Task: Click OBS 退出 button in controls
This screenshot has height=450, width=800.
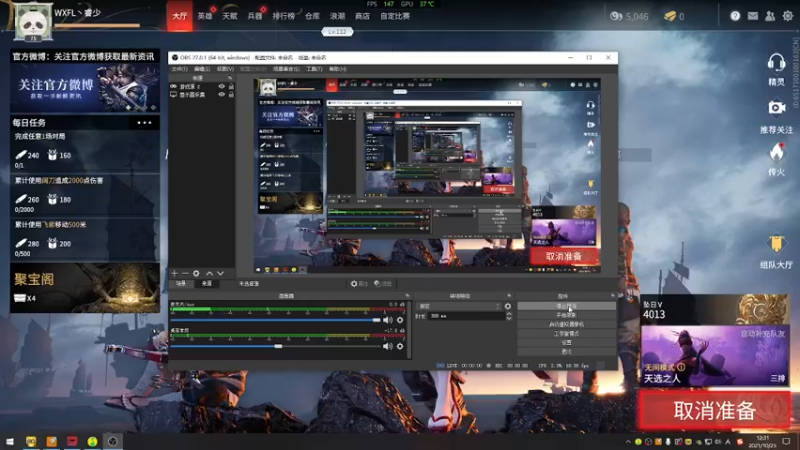Action: point(566,352)
